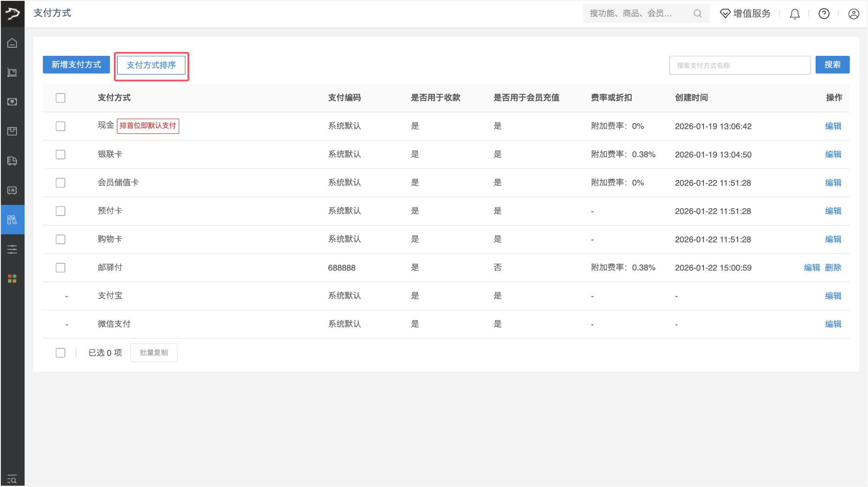Open the home icon in sidebar
868x487 pixels.
tap(12, 43)
